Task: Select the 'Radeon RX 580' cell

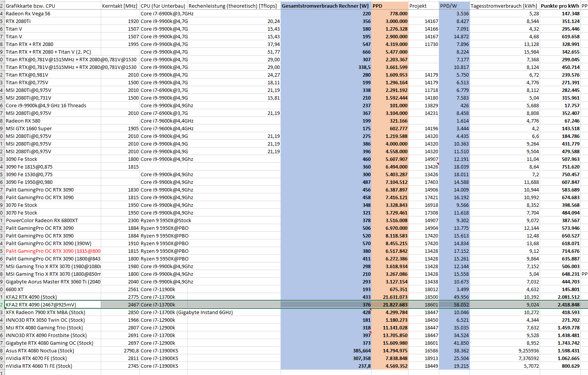Action: [x=53, y=121]
